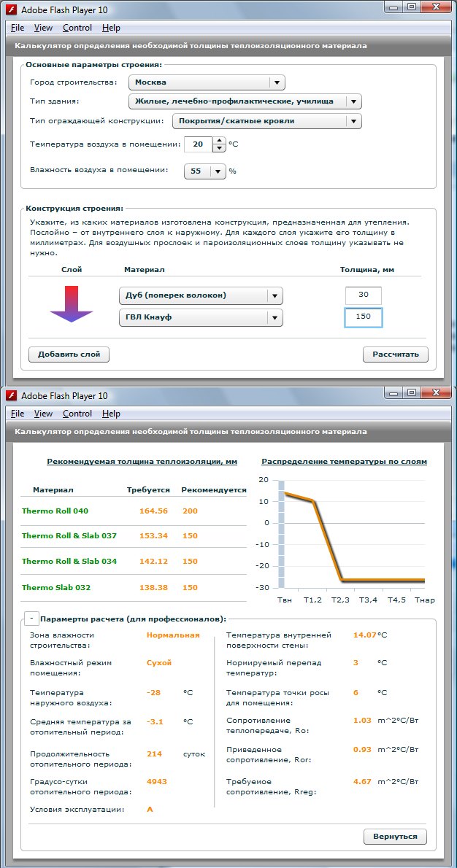Open enclosure type dropdown showing Покрытия/скатные кровли
The height and width of the screenshot is (868, 457).
click(x=267, y=120)
